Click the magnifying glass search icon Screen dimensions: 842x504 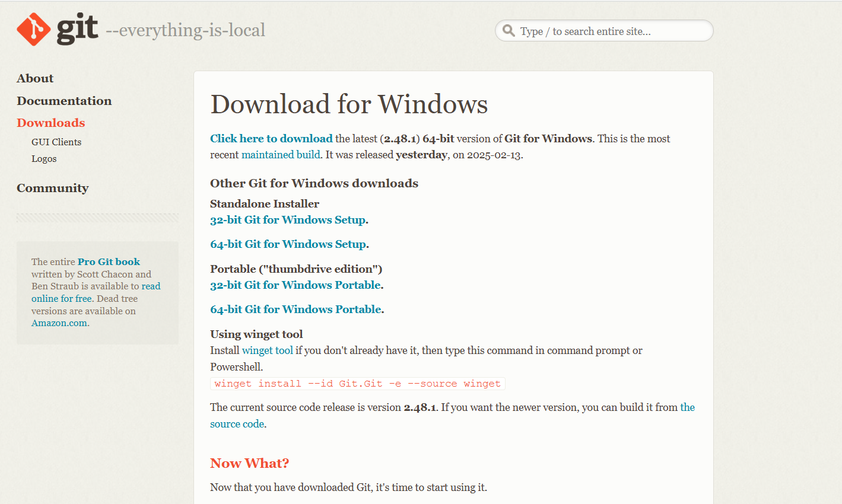[x=509, y=30]
